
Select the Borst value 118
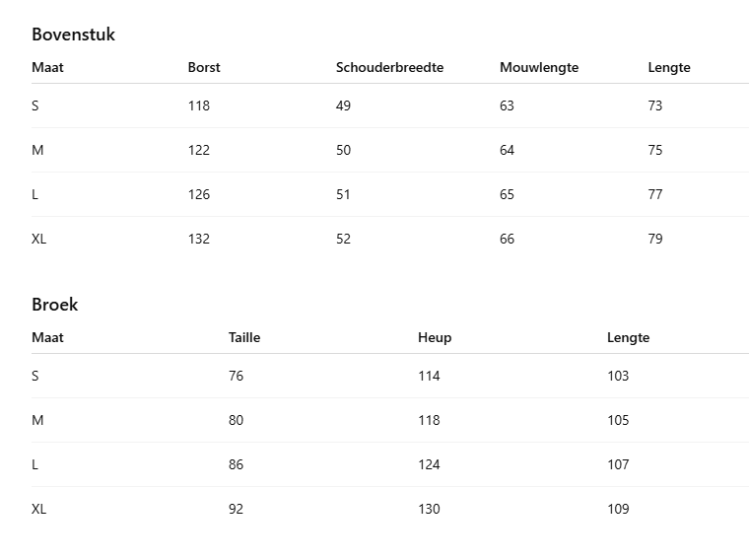pyautogui.click(x=199, y=106)
